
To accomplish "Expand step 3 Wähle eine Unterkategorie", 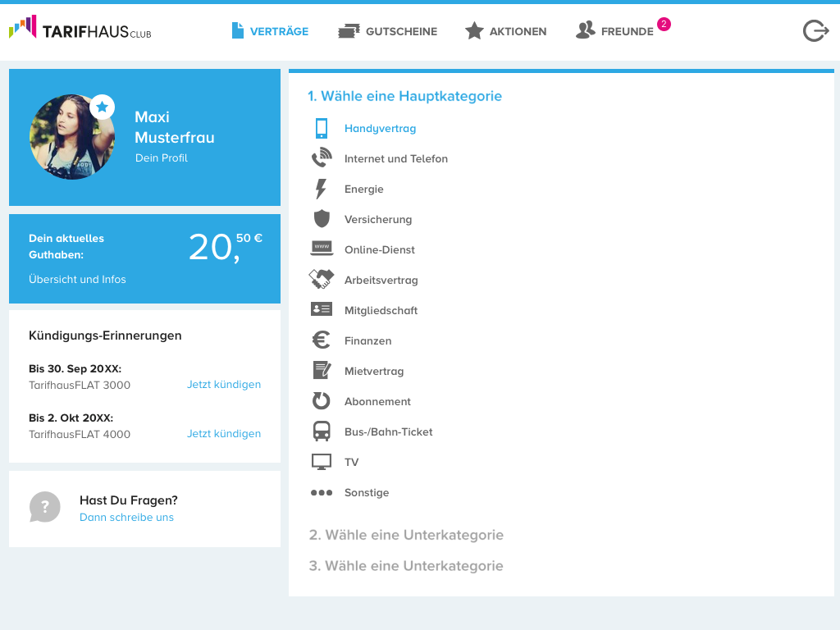I will coord(406,566).
